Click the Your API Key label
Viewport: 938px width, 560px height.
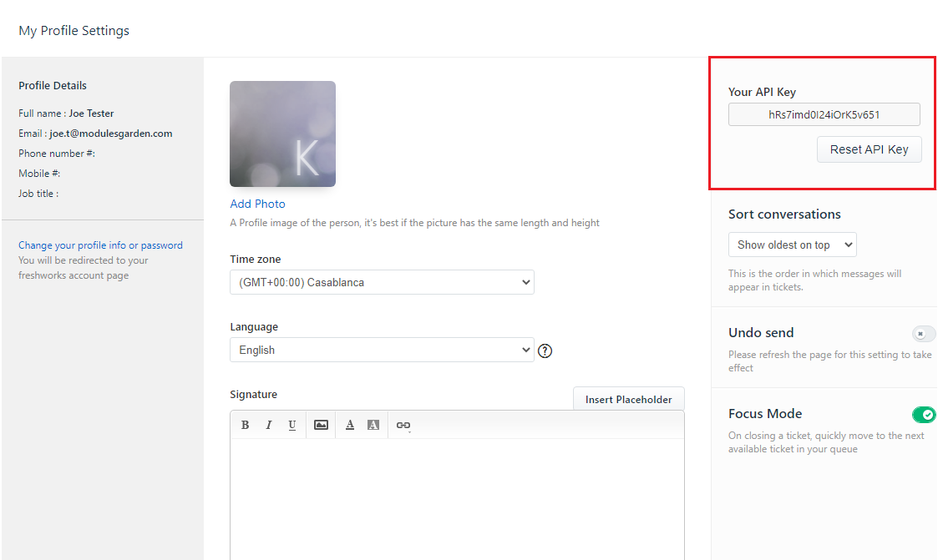pos(762,92)
